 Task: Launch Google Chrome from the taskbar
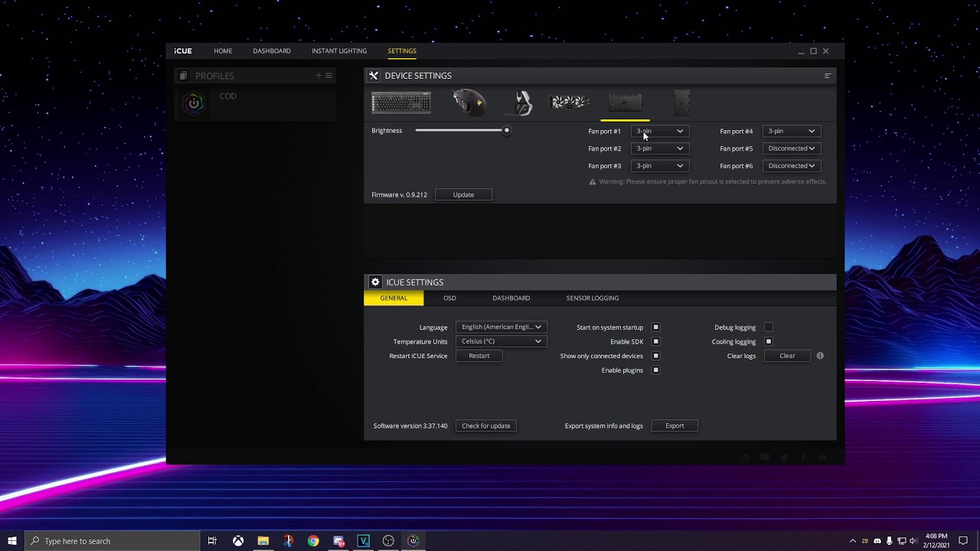(x=313, y=541)
